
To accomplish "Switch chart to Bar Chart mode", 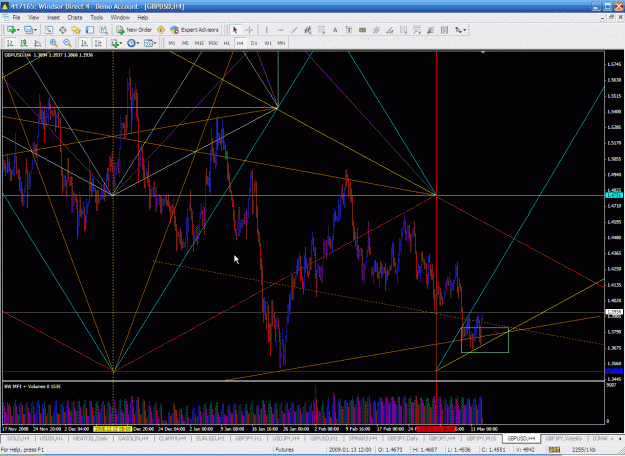I will [x=10, y=43].
